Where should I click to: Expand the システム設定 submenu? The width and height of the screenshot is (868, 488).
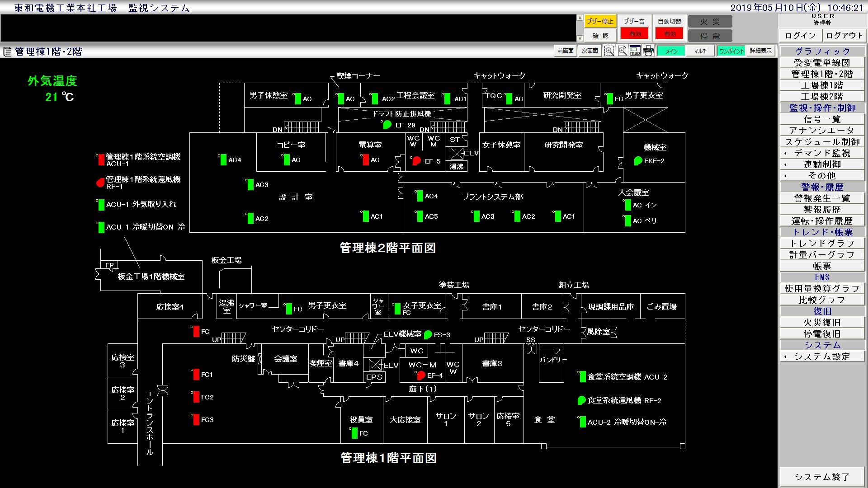click(822, 357)
